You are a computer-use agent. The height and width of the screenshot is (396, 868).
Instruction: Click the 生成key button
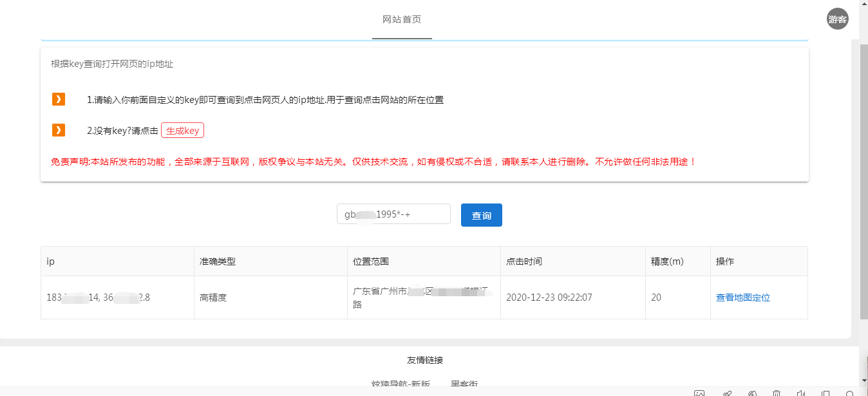point(182,130)
